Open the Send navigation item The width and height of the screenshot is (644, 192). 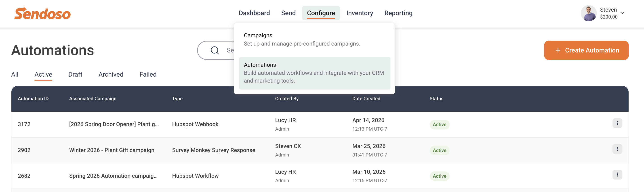pos(288,13)
